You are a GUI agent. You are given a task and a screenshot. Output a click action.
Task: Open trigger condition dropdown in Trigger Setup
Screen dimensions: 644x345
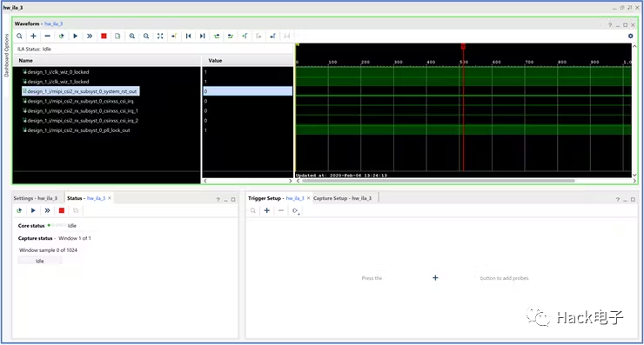tap(295, 211)
